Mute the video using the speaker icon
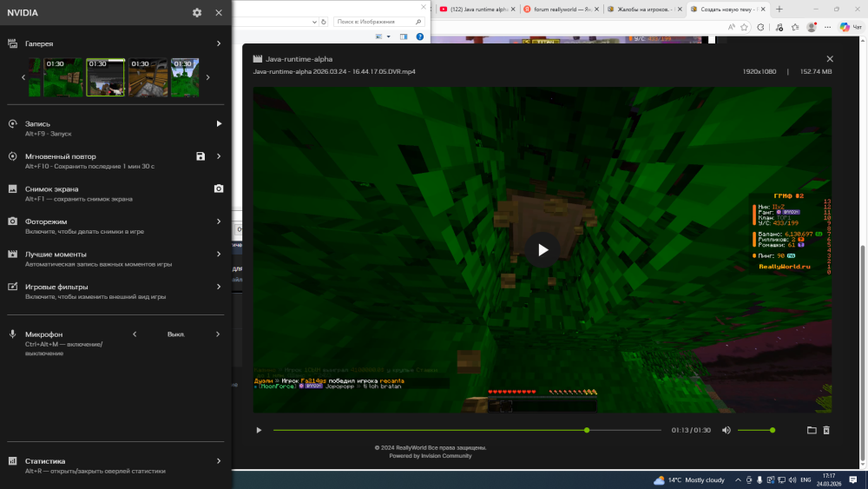Screen dimensions: 868x489 click(x=727, y=430)
